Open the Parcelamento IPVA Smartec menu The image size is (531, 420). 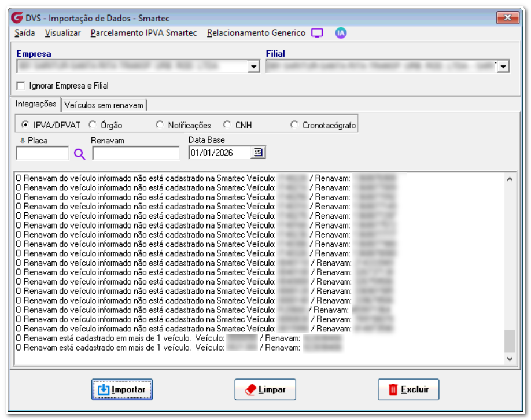coord(143,33)
